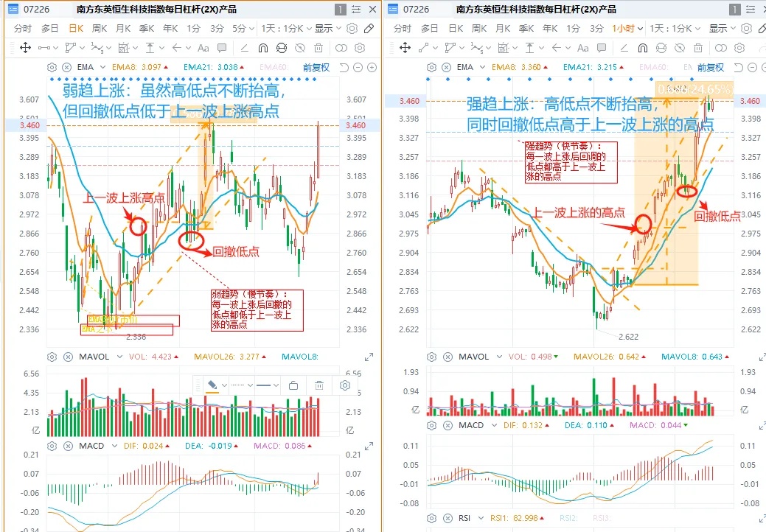766x532 pixels.
Task: Expand the MAVOL panel in left chart
Action: click(369, 357)
